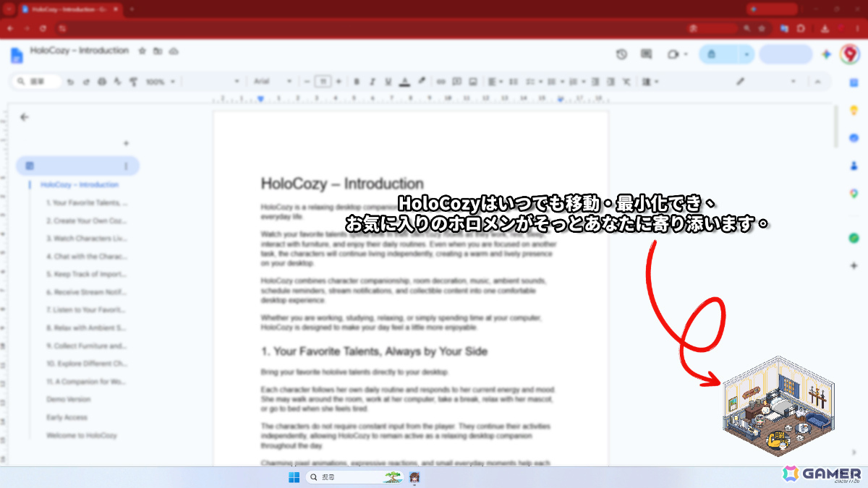This screenshot has width=868, height=488.
Task: Open Gemini sparkle icon
Action: coord(827,54)
